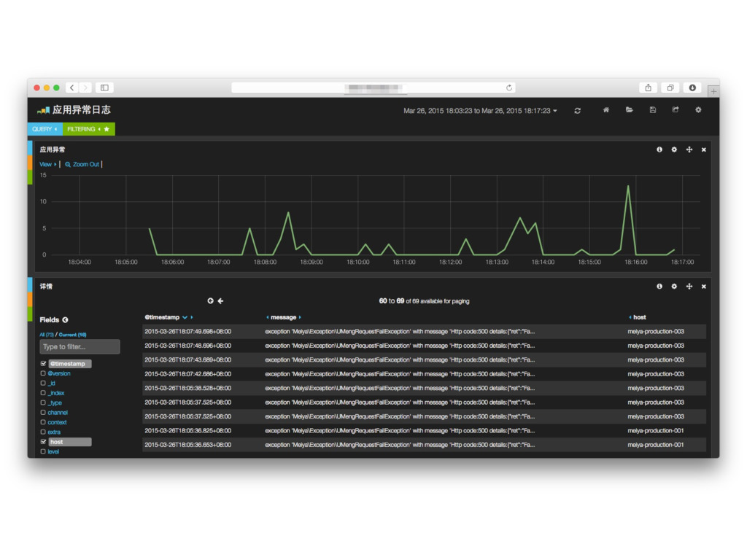This screenshot has height=560, width=747.
Task: Open log row timestamped 18:07:43.689
Action: 424,360
